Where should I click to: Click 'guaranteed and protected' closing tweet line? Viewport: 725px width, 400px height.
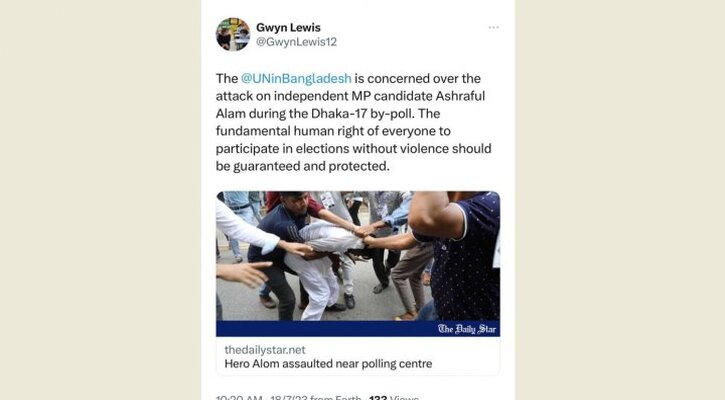click(311, 166)
